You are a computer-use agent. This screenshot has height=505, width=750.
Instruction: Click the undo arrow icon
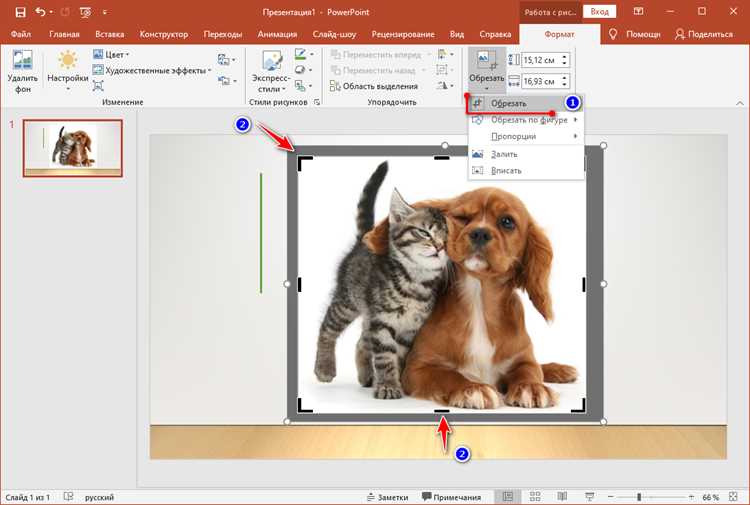point(40,12)
